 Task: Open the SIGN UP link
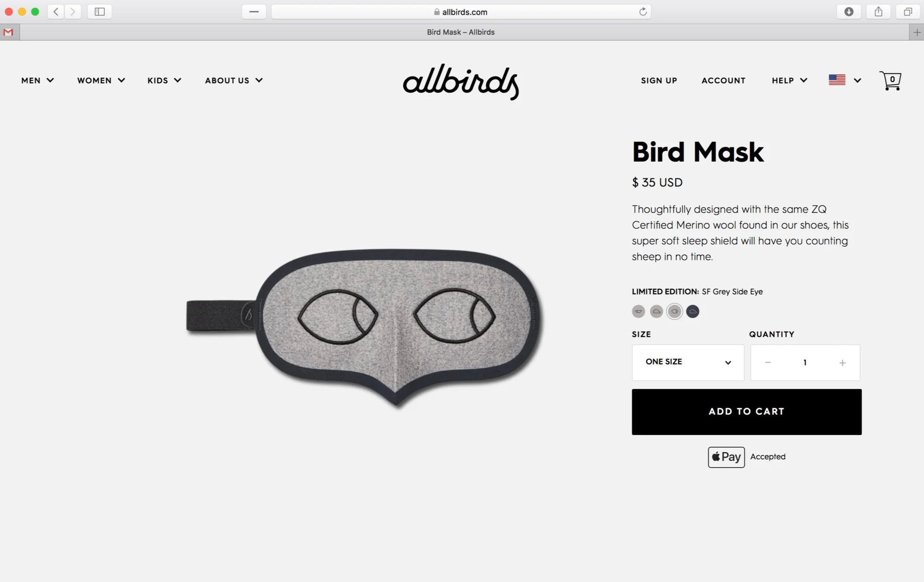pyautogui.click(x=659, y=80)
